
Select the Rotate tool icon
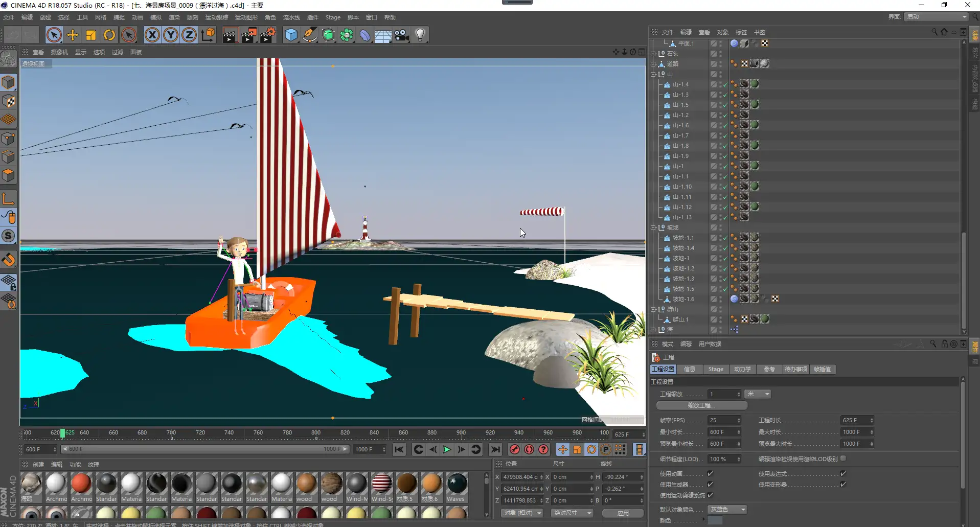[x=109, y=35]
